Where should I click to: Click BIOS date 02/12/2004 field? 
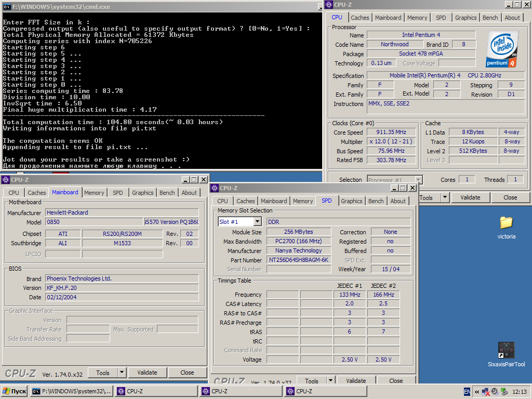(x=122, y=297)
